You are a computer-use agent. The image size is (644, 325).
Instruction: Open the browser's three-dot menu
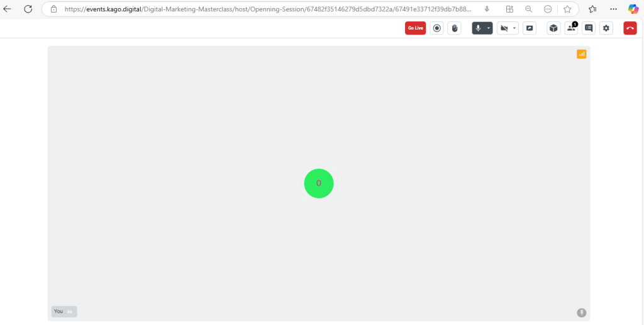[x=613, y=9]
